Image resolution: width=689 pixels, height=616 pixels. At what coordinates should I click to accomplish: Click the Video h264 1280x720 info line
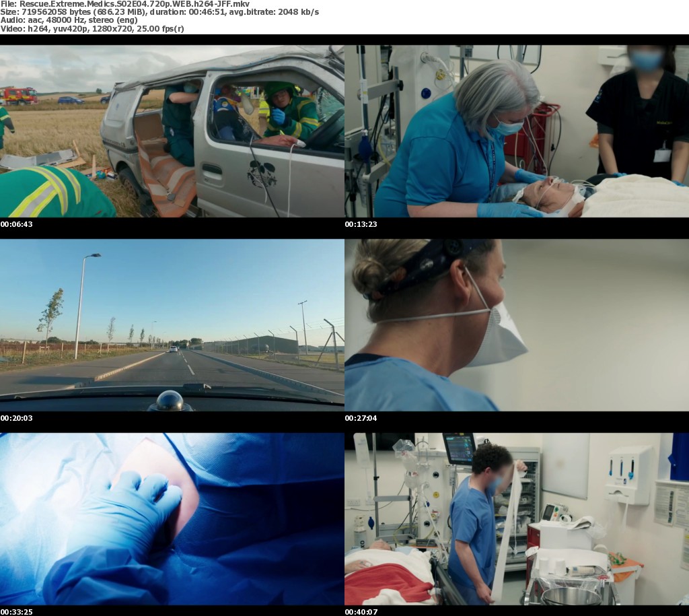click(x=92, y=28)
